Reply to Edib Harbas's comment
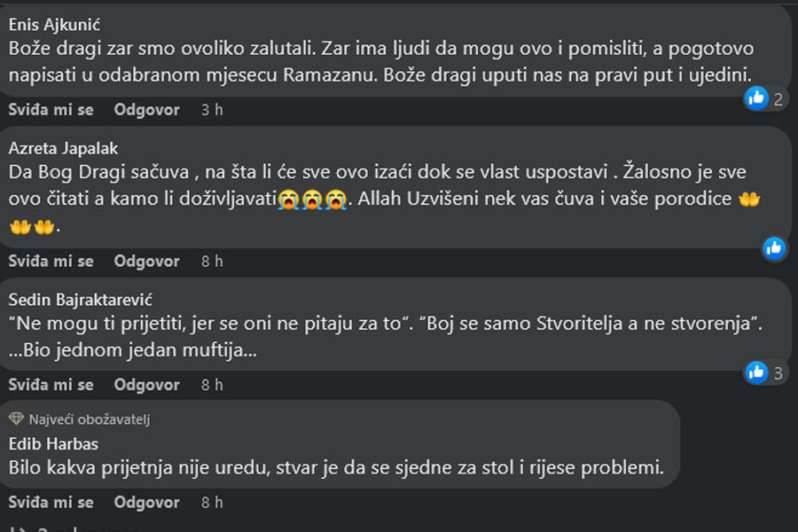The height and width of the screenshot is (532, 798). (x=146, y=503)
